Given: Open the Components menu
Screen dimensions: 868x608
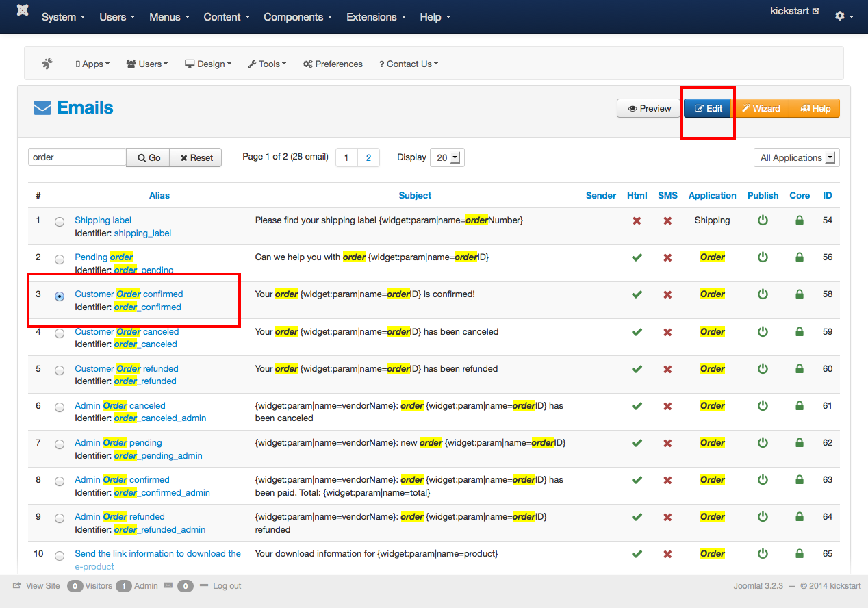Looking at the screenshot, I should (298, 17).
